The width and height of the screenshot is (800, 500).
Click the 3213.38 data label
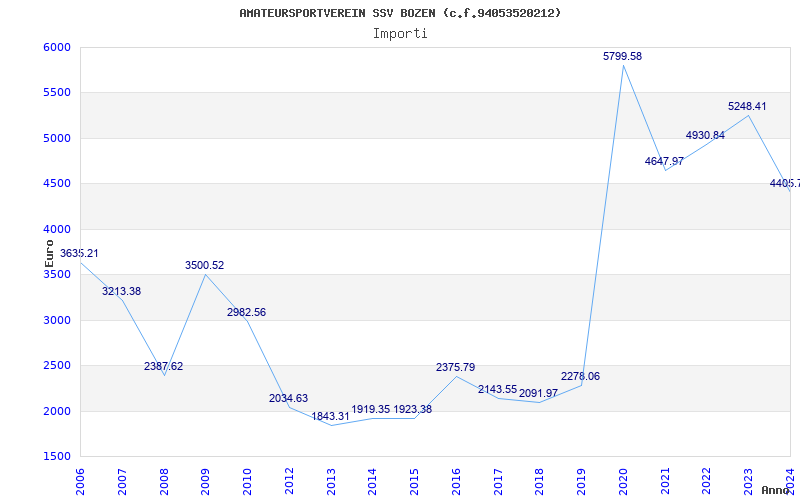tap(121, 291)
